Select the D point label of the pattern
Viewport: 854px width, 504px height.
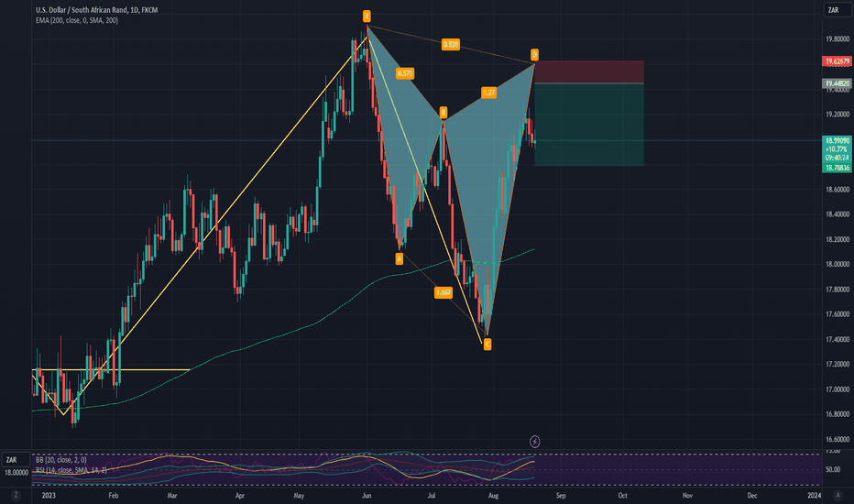[x=534, y=54]
